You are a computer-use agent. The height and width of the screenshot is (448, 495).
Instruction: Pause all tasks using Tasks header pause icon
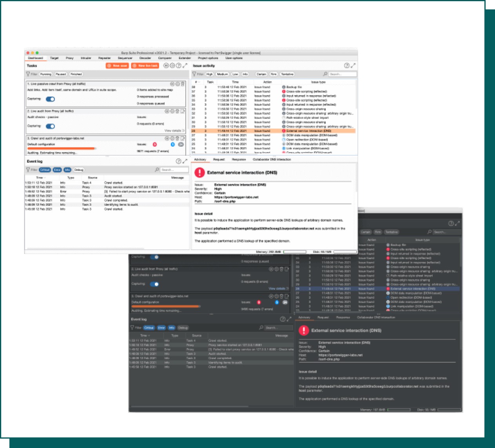(x=166, y=65)
